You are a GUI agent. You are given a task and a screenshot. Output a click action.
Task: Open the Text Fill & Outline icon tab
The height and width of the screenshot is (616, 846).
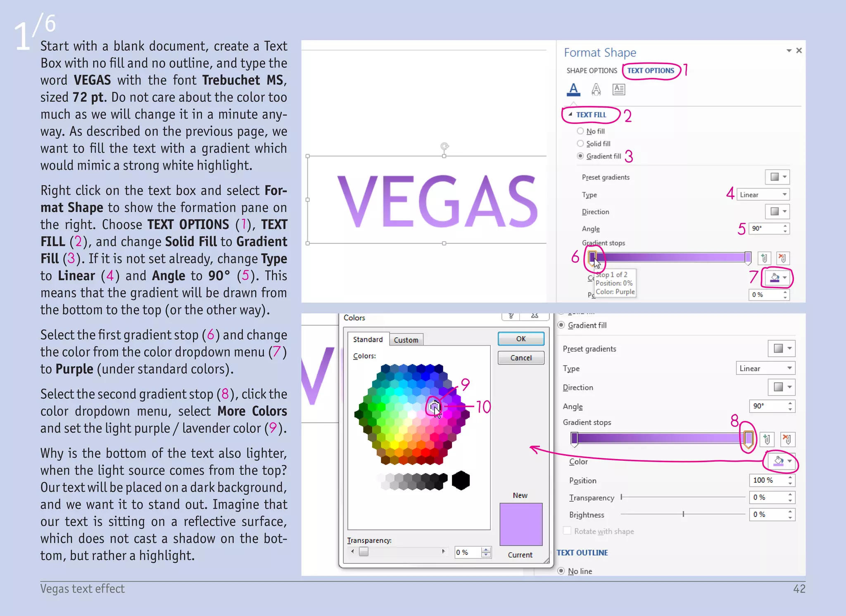point(573,89)
